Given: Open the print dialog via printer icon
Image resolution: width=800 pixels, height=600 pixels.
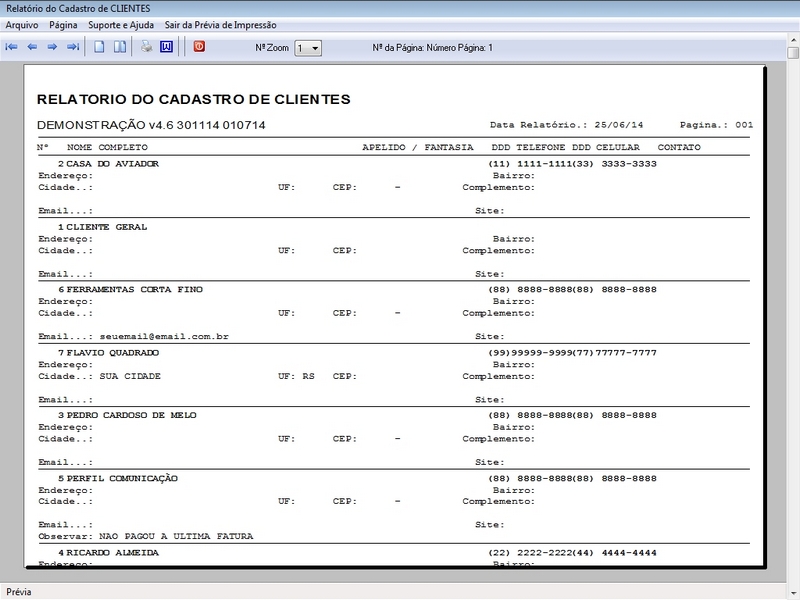Looking at the screenshot, I should point(145,44).
